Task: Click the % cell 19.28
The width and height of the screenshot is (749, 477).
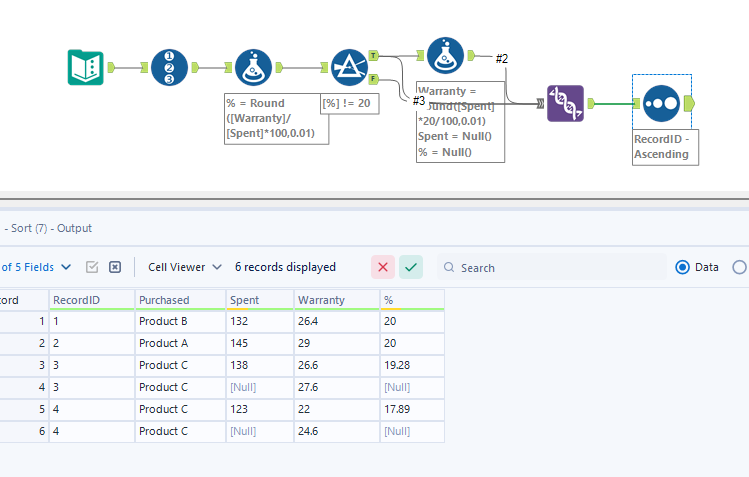Action: tap(412, 365)
